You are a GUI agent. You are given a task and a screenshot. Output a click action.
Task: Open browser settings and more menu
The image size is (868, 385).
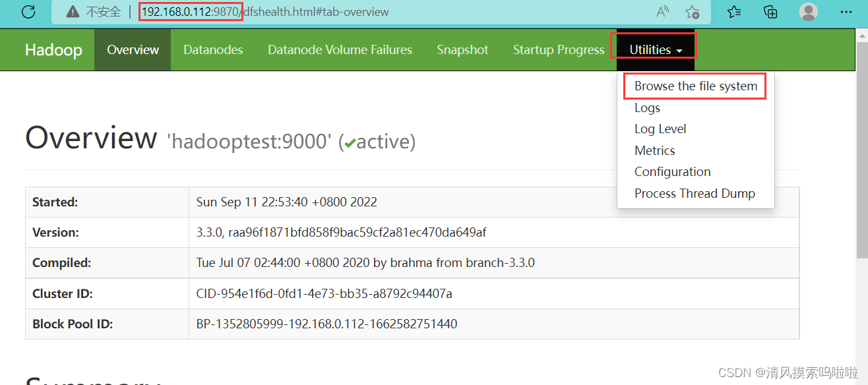846,12
